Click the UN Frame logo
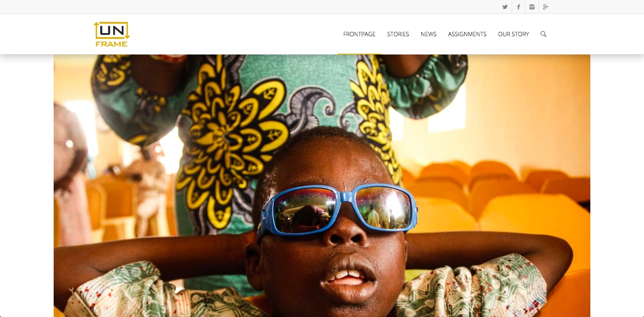 [112, 34]
